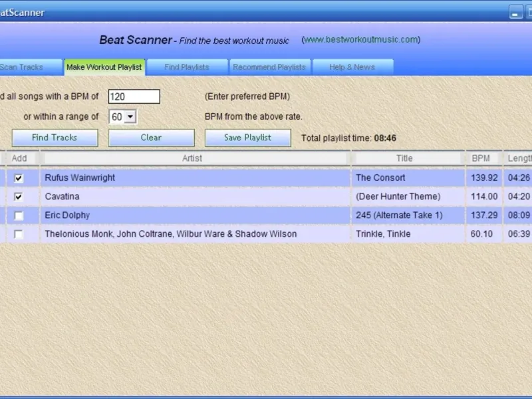532x399 pixels.
Task: Click the or within a range of label
Action: (x=61, y=116)
